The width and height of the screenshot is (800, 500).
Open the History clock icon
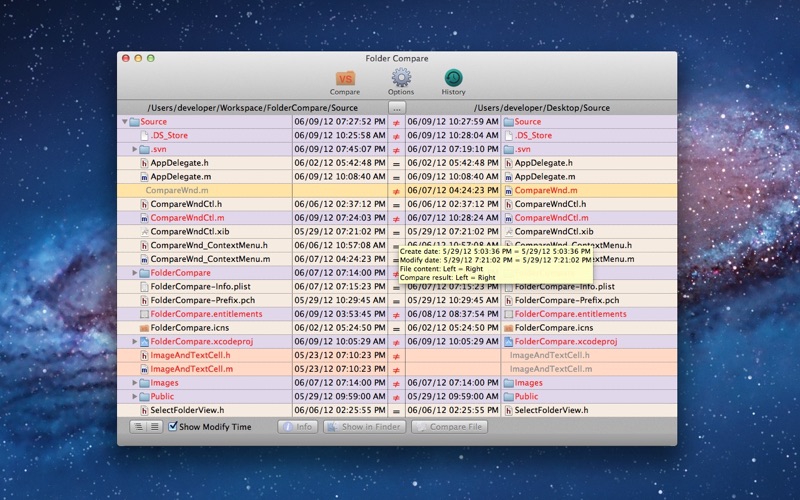point(453,78)
